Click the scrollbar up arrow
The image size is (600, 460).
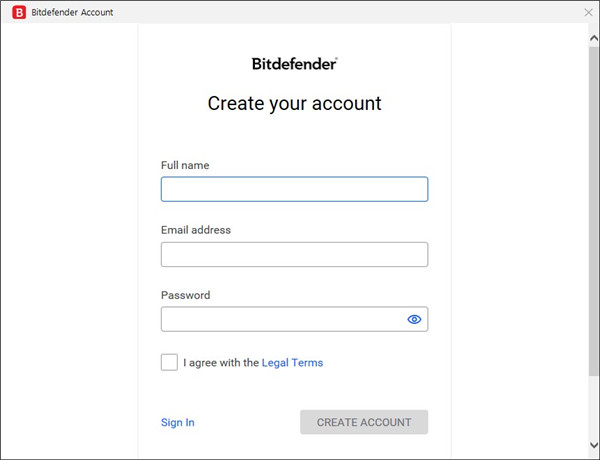pos(593,37)
